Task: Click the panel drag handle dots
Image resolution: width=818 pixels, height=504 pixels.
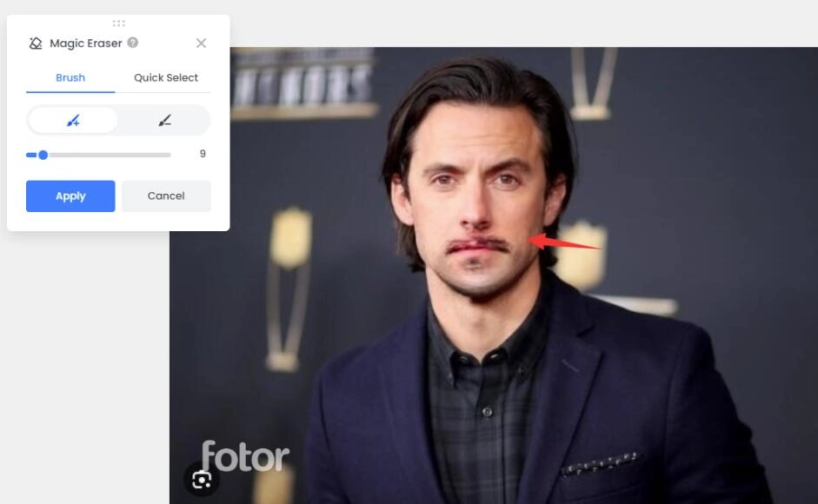Action: click(118, 23)
